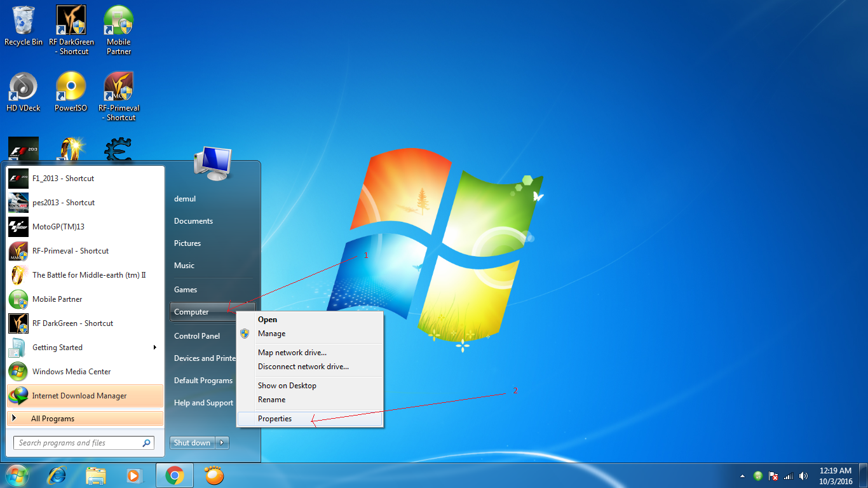The height and width of the screenshot is (488, 868).
Task: Click the volume speaker tray icon
Action: coord(804,475)
